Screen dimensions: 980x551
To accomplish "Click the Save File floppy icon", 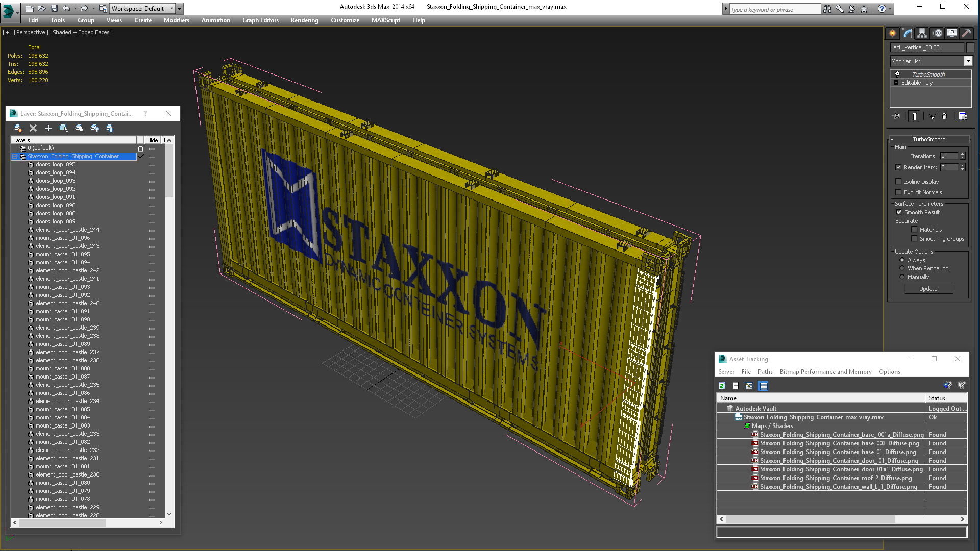I will [x=54, y=8].
